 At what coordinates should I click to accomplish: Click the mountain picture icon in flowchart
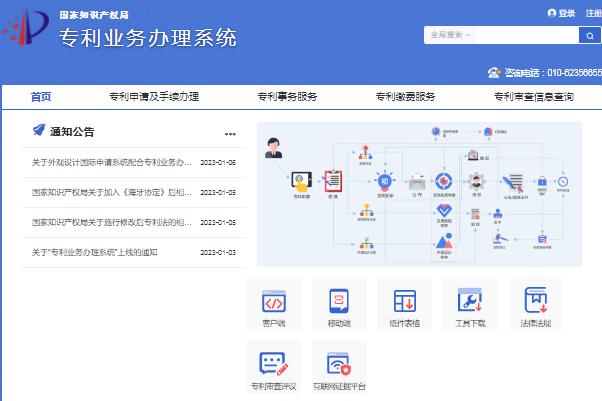pos(444,241)
